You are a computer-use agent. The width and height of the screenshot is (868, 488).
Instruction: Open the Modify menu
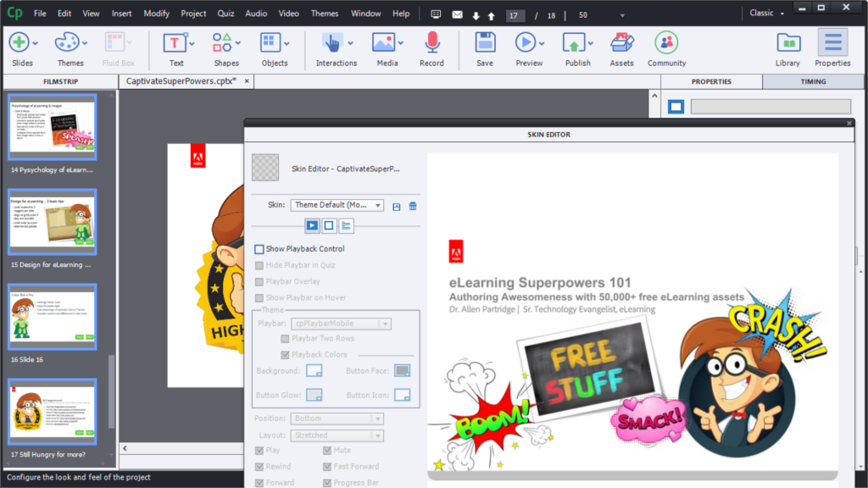(156, 13)
